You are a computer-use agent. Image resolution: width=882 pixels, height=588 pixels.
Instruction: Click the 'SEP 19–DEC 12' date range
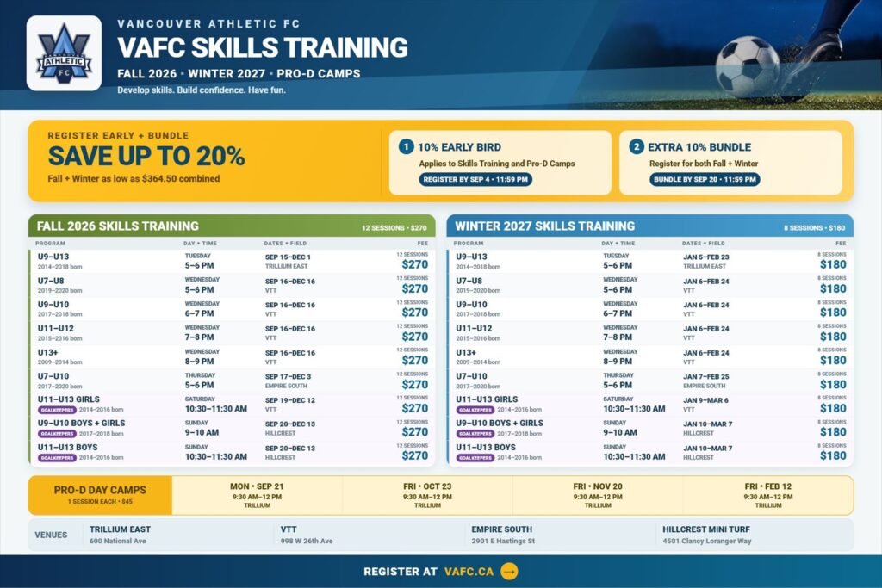pos(289,401)
